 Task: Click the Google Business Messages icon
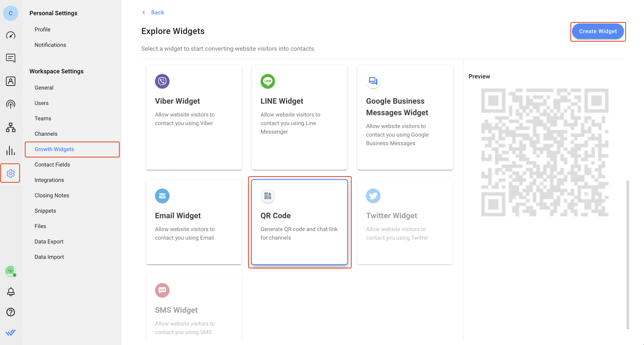pos(373,81)
